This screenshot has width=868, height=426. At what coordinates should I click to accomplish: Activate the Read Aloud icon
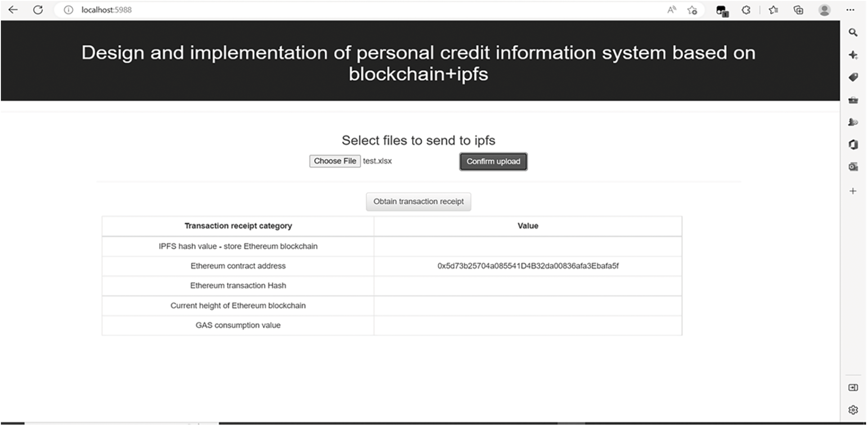click(x=671, y=10)
